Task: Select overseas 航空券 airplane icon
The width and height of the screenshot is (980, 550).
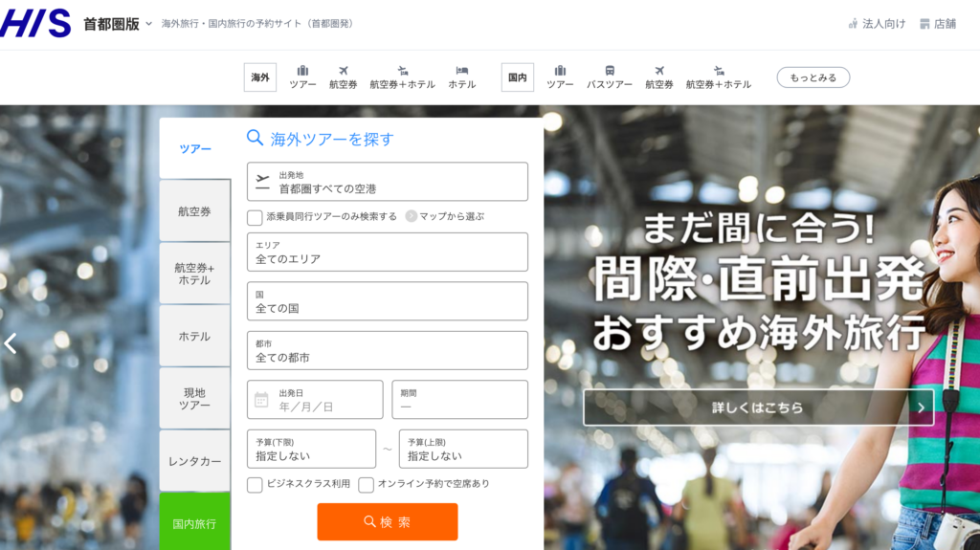Action: point(343,71)
